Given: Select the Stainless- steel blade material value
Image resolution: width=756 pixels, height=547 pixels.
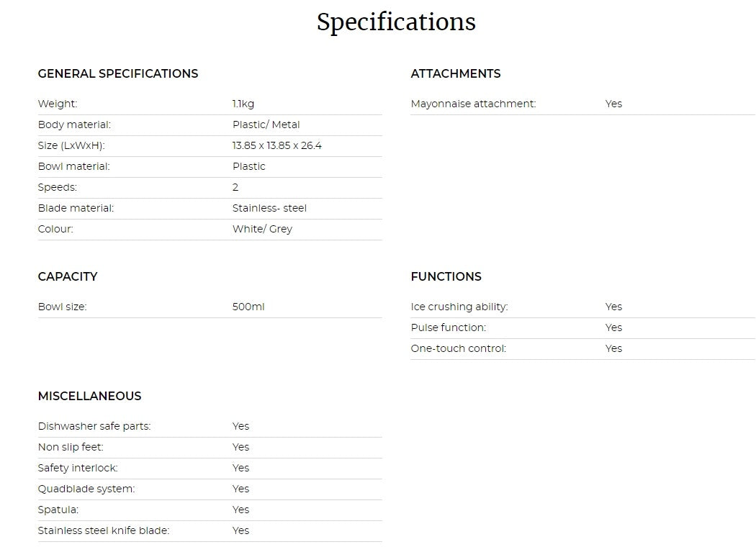Looking at the screenshot, I should pos(269,208).
